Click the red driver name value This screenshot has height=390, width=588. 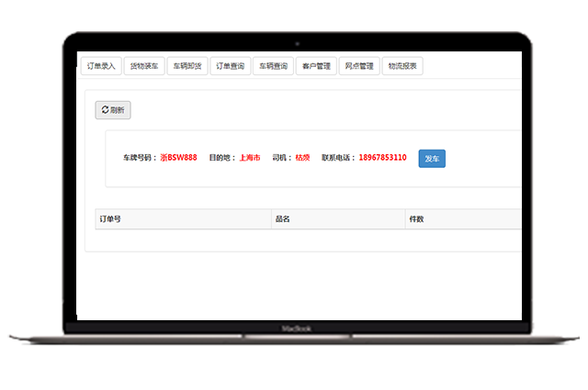point(302,158)
